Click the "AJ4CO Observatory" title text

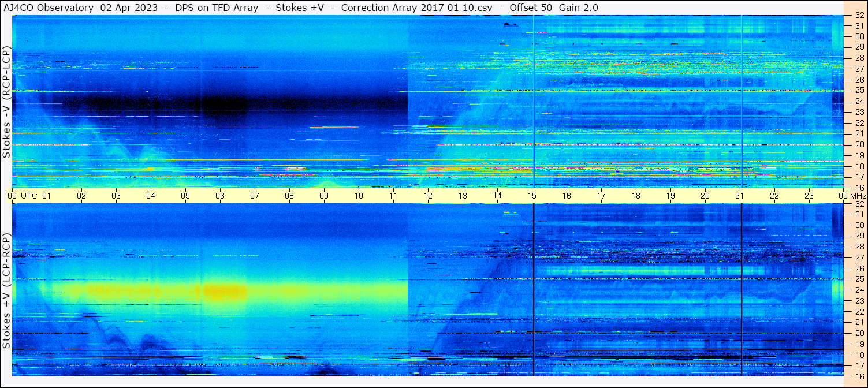[x=49, y=8]
